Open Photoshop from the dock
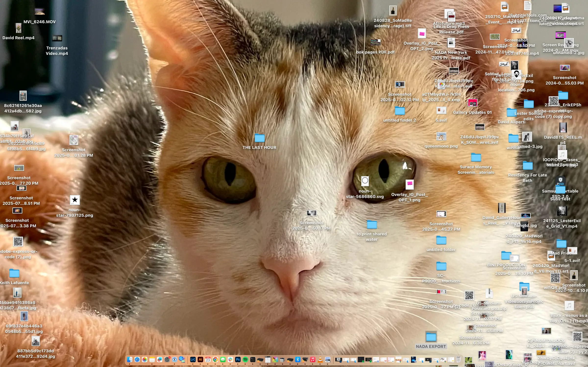This screenshot has height=367, width=588. pyautogui.click(x=238, y=360)
